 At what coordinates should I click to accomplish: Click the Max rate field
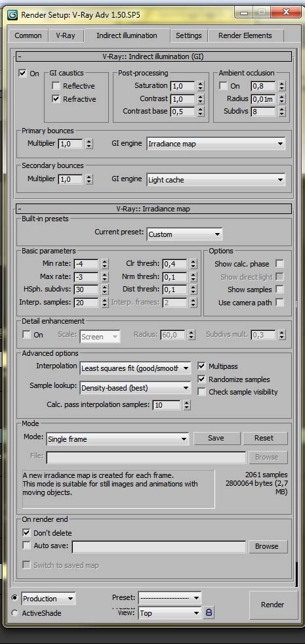(x=86, y=276)
